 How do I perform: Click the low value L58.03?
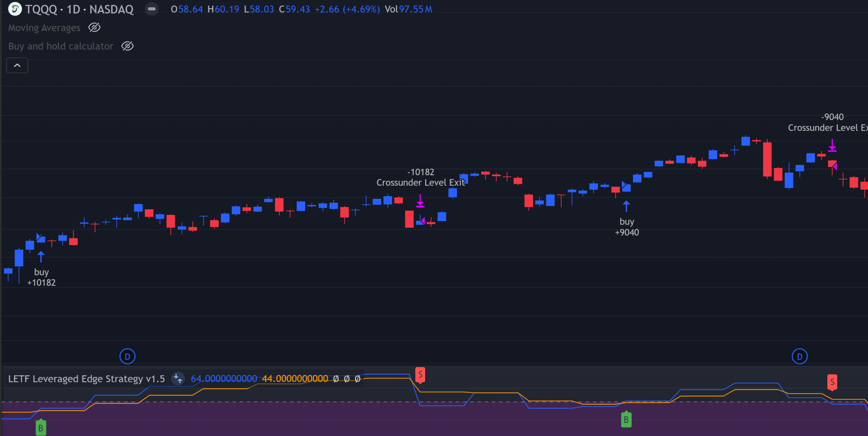(259, 9)
